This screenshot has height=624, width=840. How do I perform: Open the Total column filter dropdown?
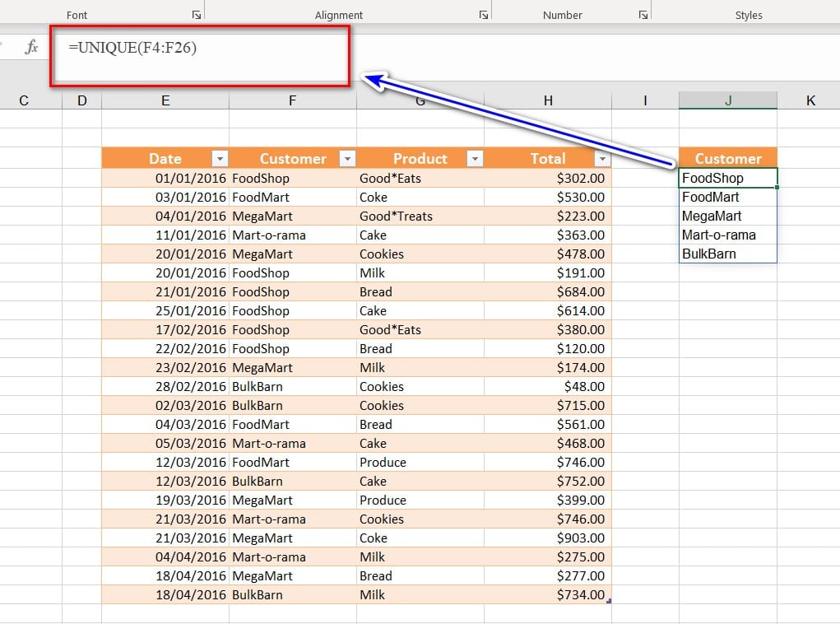(602, 159)
